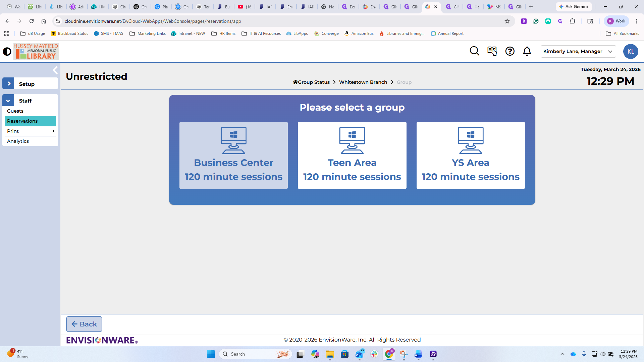Open the search magnifier icon

[x=474, y=51]
